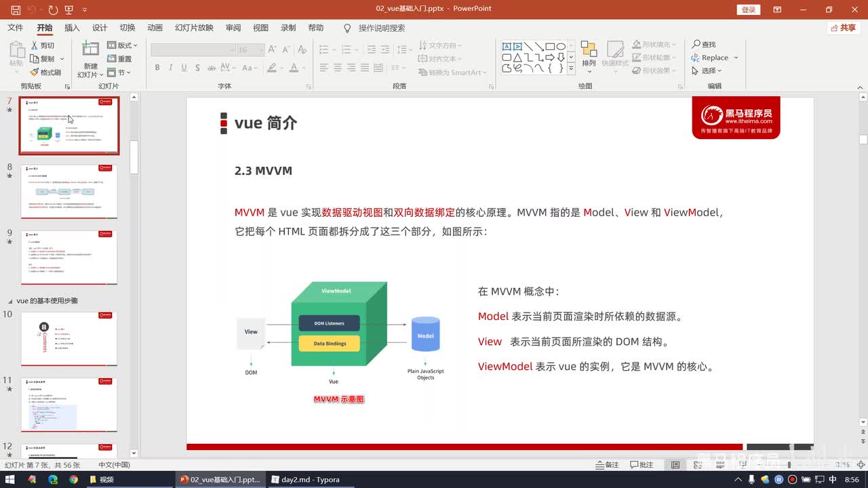Viewport: 868px width, 488px height.
Task: Switch to the Transitions (切换) tab
Action: click(127, 28)
